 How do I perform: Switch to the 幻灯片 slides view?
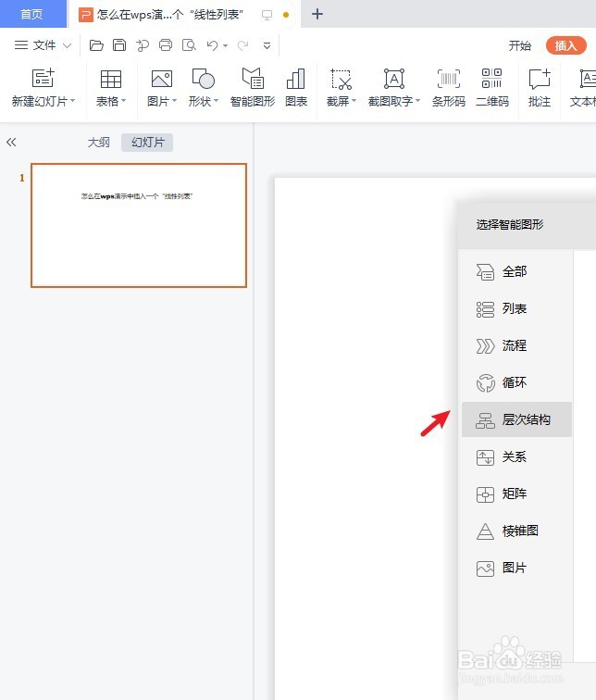(x=147, y=143)
